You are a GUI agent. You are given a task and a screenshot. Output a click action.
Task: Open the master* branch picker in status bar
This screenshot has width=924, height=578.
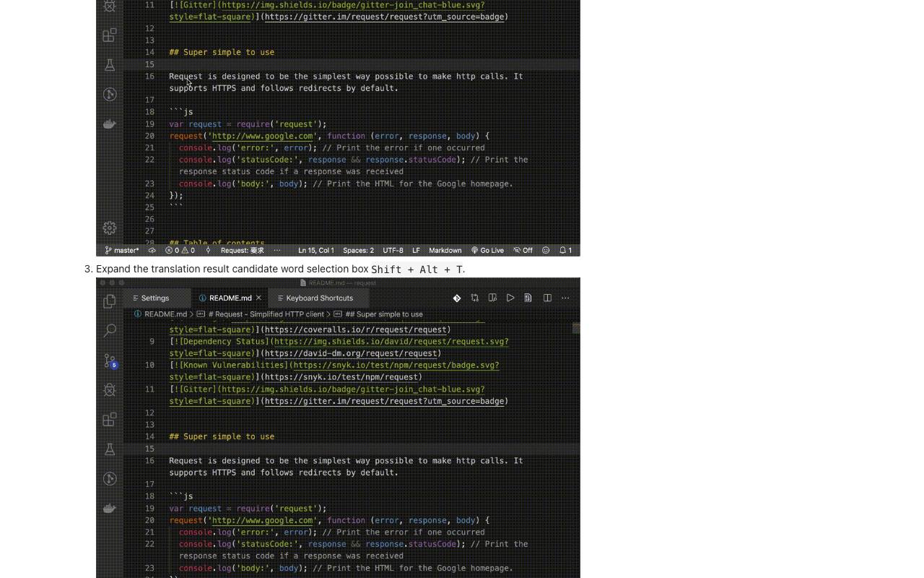click(x=122, y=251)
